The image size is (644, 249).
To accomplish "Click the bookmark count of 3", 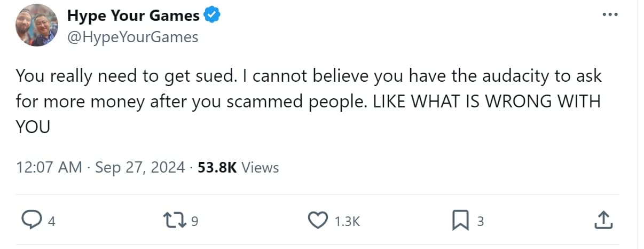I will pyautogui.click(x=480, y=221).
